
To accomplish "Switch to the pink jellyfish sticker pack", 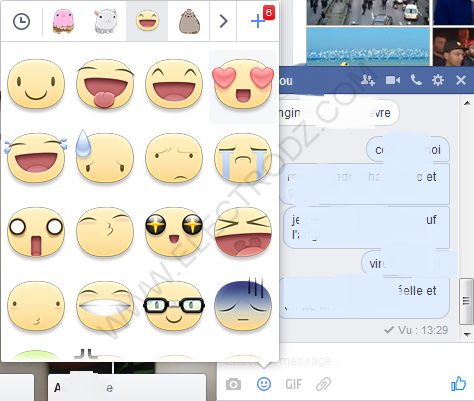I will (x=63, y=22).
